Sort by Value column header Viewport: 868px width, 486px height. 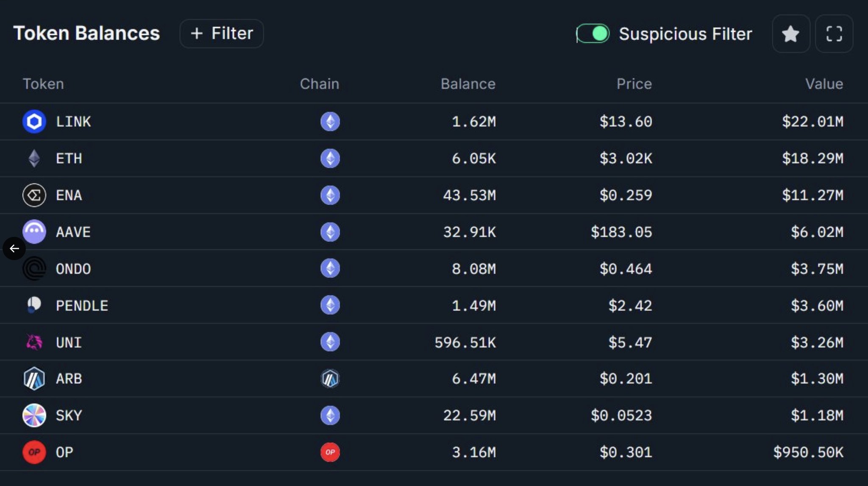(x=824, y=84)
